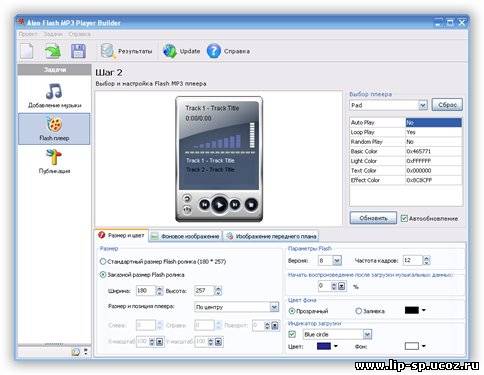
Task: Click the Обновить button
Action: (x=373, y=218)
